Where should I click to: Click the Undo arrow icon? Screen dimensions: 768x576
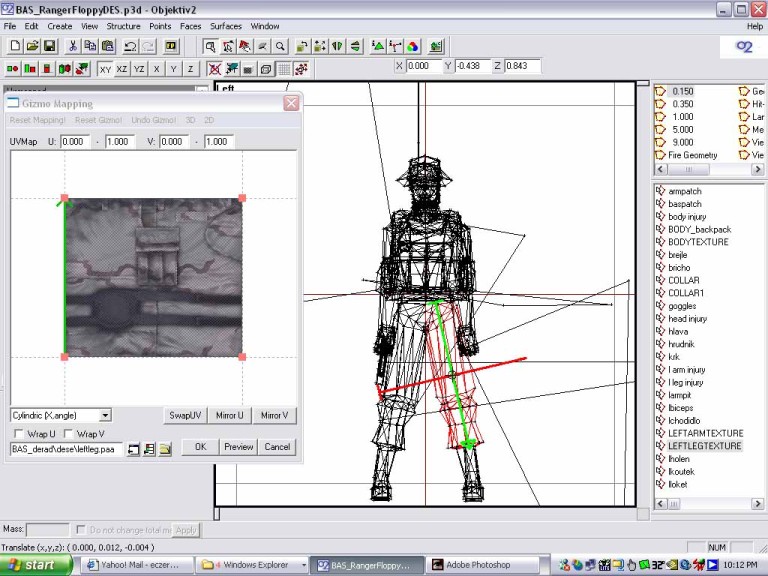[131, 46]
